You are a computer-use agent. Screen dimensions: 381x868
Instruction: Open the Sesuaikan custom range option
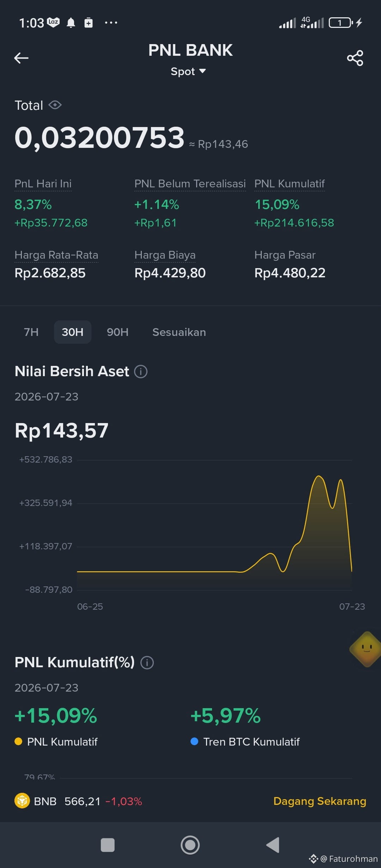(x=179, y=332)
